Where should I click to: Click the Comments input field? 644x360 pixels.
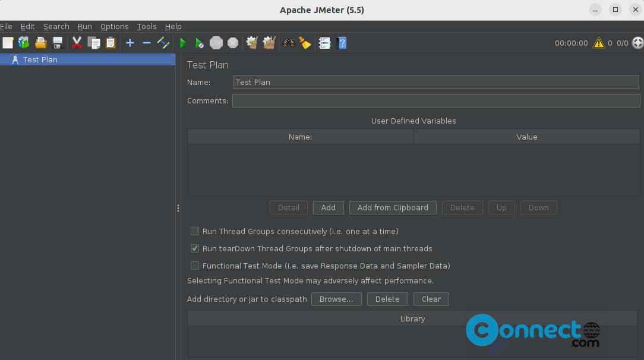click(x=435, y=100)
